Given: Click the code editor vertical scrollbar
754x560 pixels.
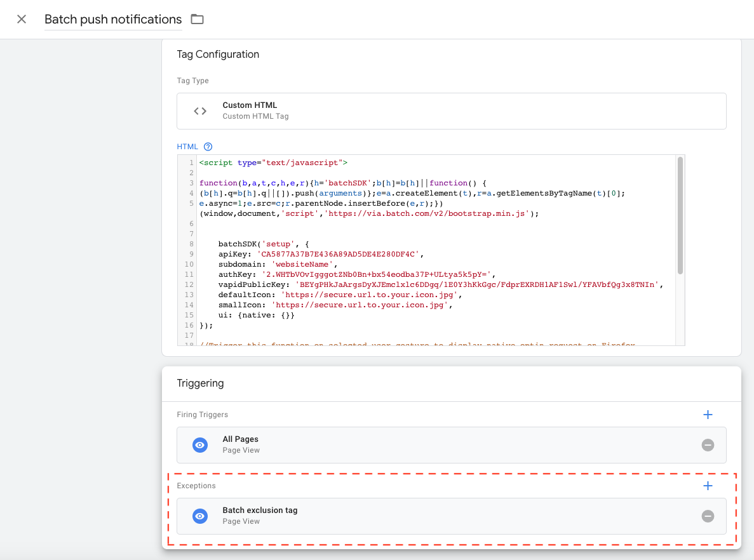Looking at the screenshot, I should pos(680,215).
